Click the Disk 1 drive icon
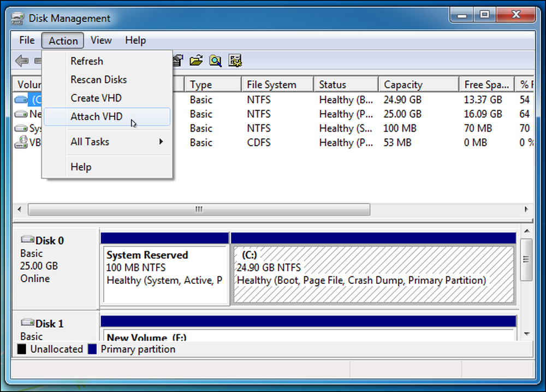The image size is (546, 392). 27,322
